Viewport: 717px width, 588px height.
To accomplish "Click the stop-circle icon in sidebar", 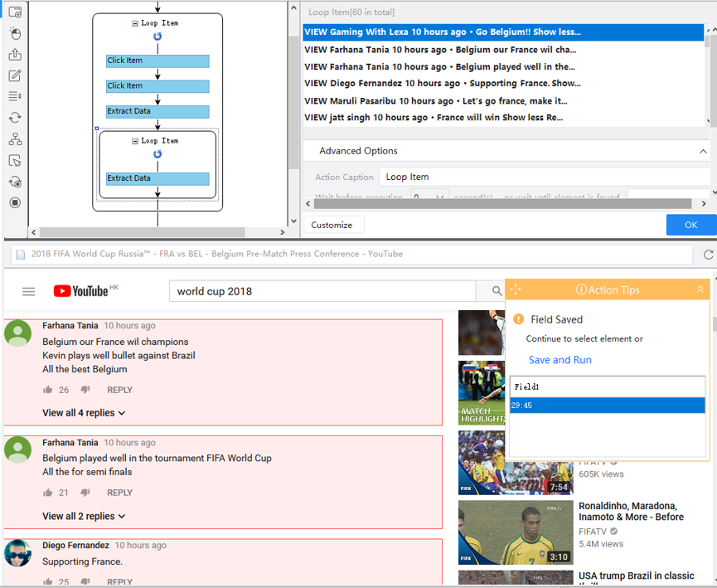I will (15, 202).
